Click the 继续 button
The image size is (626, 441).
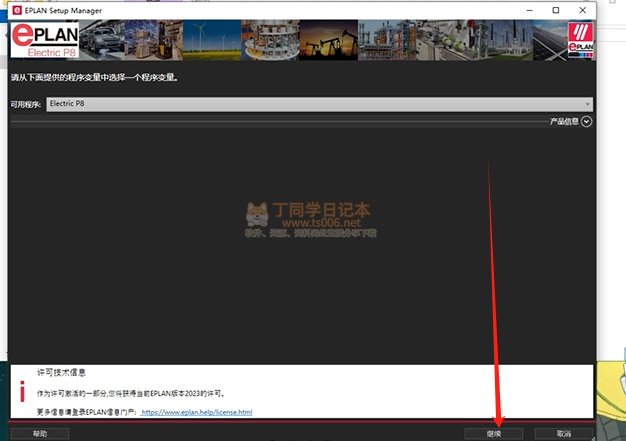point(493,434)
